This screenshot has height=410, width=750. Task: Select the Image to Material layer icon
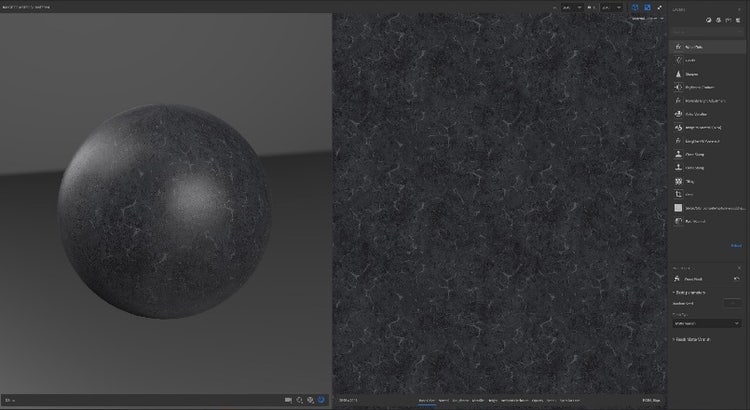pyautogui.click(x=678, y=127)
